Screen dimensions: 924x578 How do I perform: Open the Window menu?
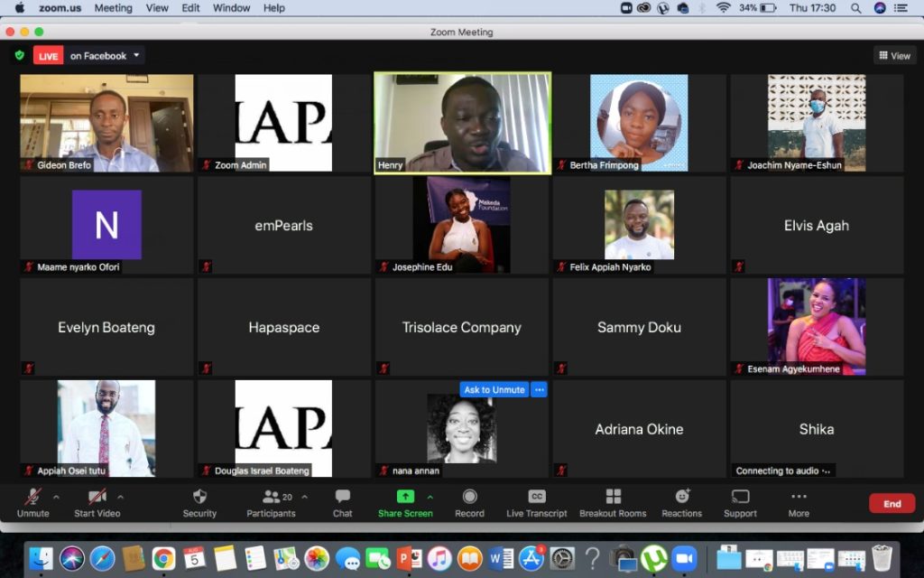(231, 8)
